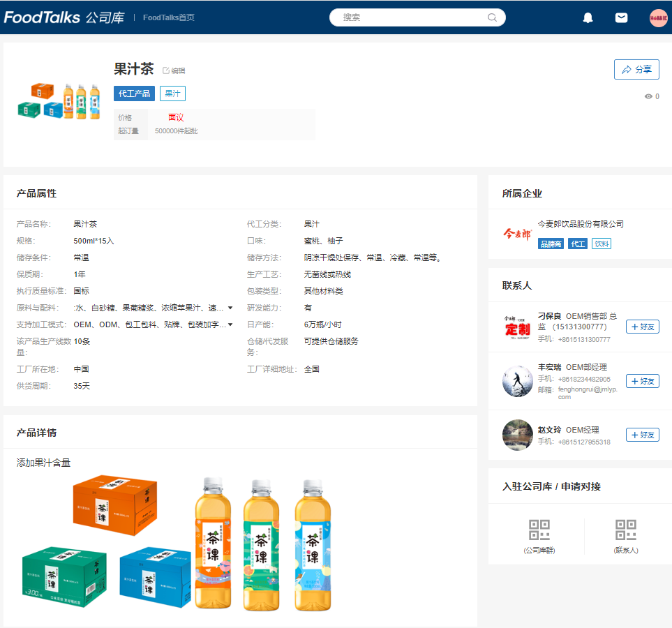Expand the 支持加工模式 list arrow
Image resolution: width=672 pixels, height=628 pixels.
(x=230, y=324)
